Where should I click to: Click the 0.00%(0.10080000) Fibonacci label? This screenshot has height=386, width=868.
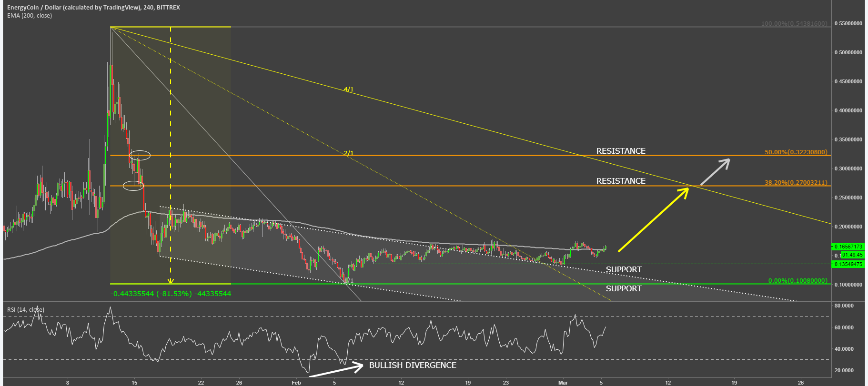point(798,280)
